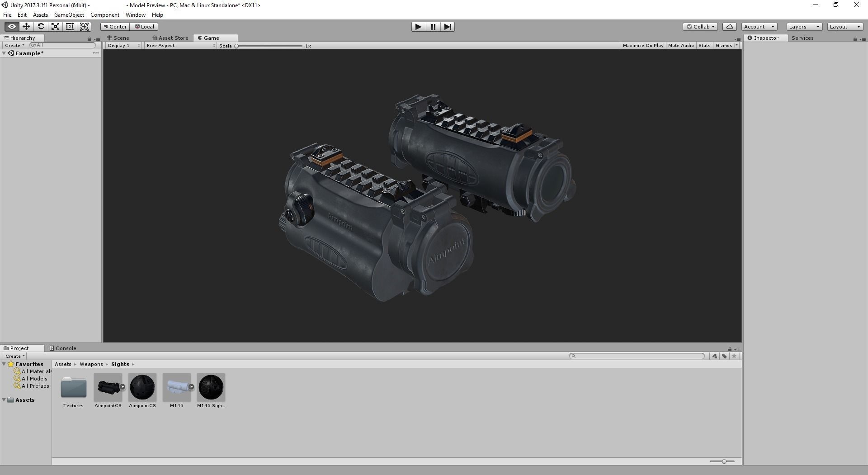Pause the game playback
This screenshot has height=475, width=868.
point(433,27)
